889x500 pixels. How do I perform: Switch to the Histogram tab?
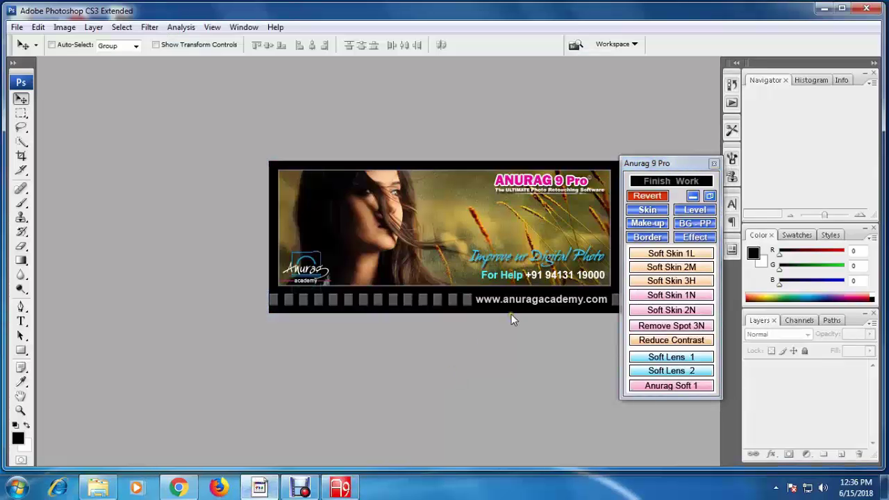click(x=811, y=80)
